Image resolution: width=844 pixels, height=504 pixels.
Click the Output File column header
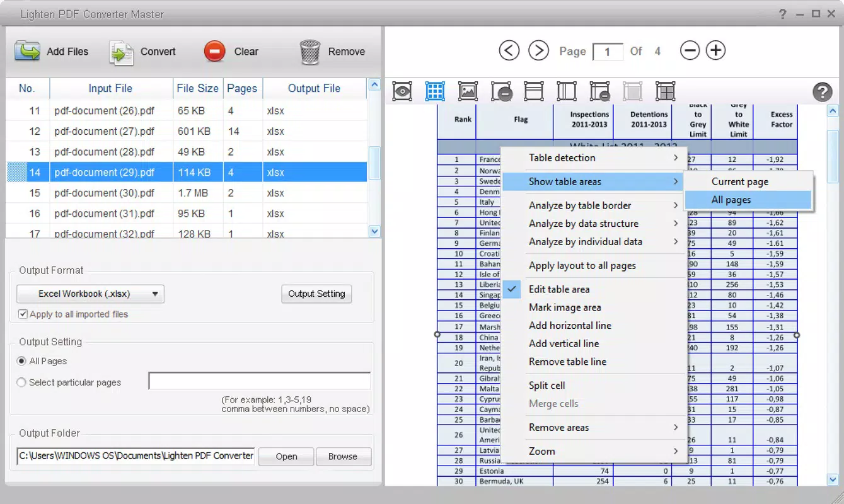coord(314,88)
